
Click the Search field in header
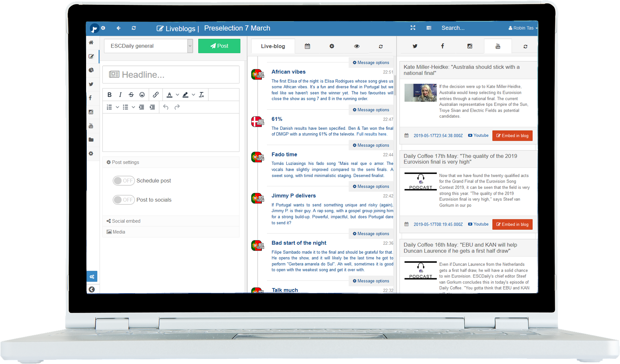pos(453,28)
